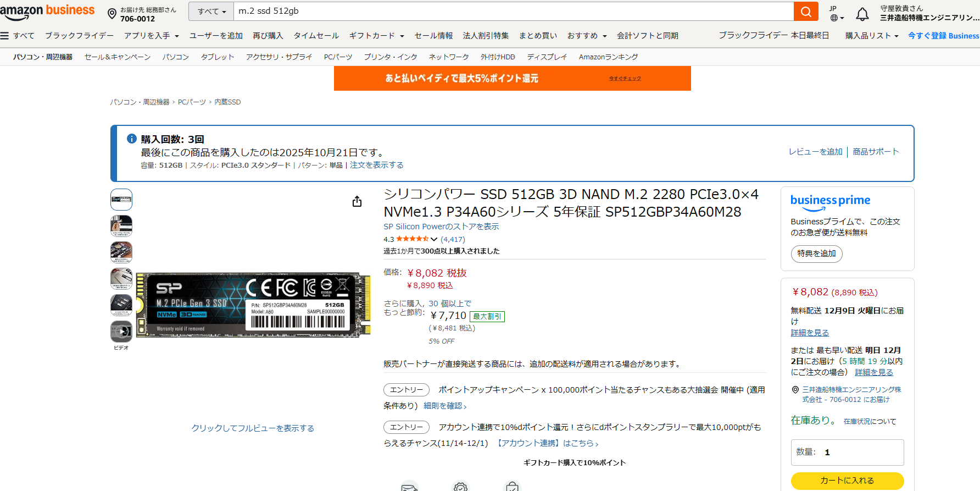Click the 特典を追加 button
Image resolution: width=980 pixels, height=491 pixels.
tap(817, 253)
